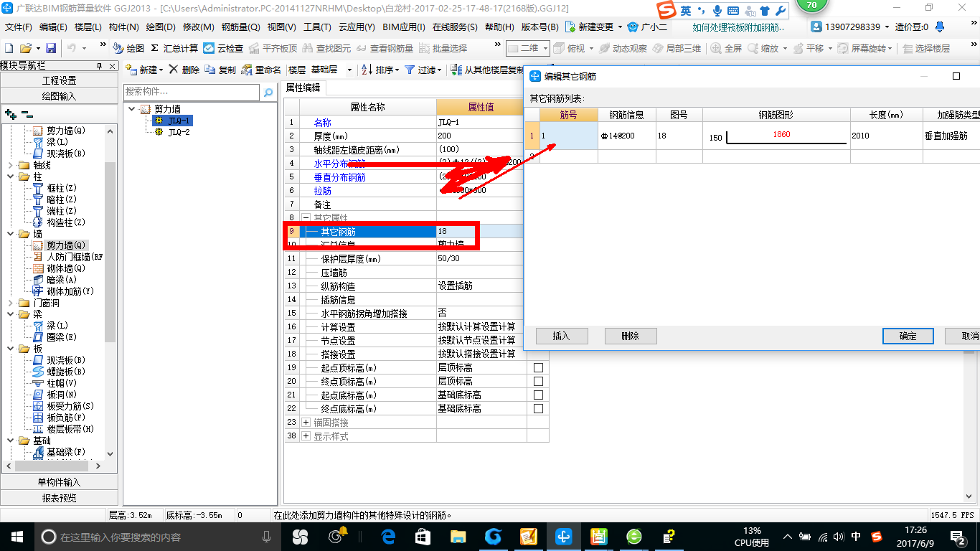
Task: Open the 二维 view mode dropdown
Action: pyautogui.click(x=545, y=48)
